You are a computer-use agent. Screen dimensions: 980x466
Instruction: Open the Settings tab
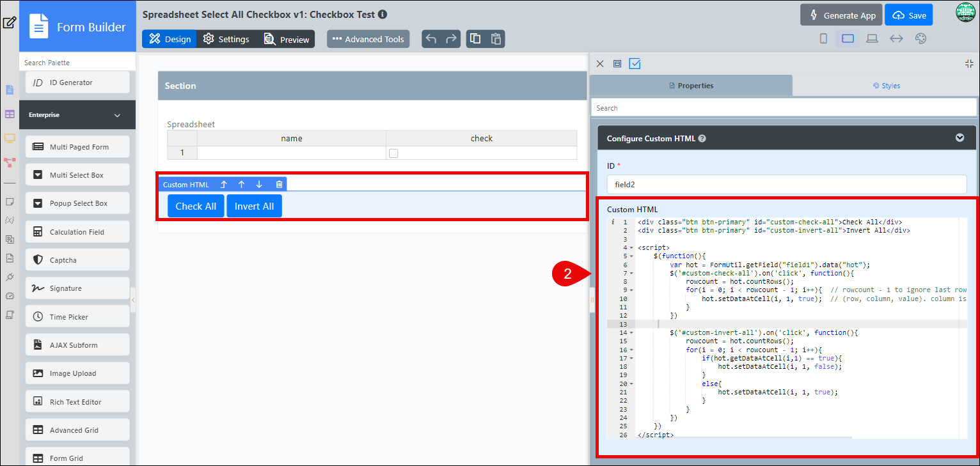(x=226, y=39)
